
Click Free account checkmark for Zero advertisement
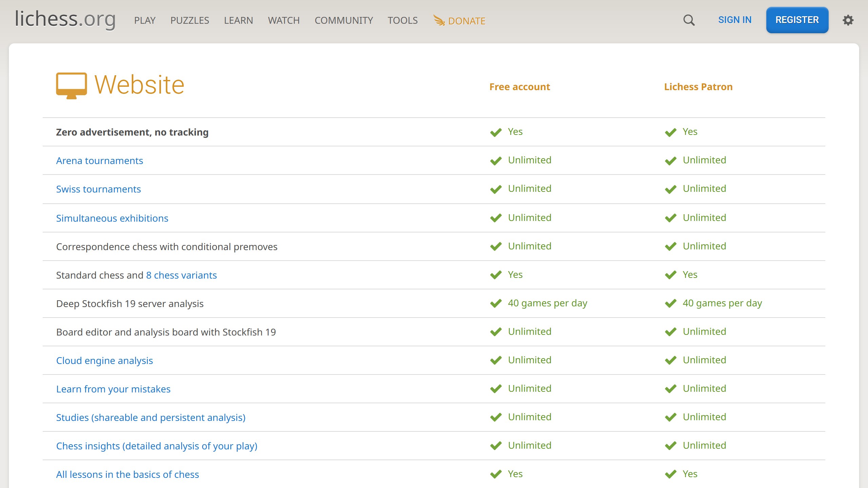[496, 132]
